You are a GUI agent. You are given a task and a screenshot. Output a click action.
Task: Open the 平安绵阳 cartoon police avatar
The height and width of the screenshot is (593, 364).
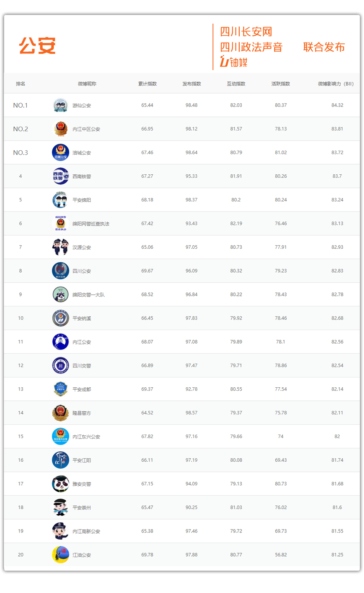(x=60, y=200)
